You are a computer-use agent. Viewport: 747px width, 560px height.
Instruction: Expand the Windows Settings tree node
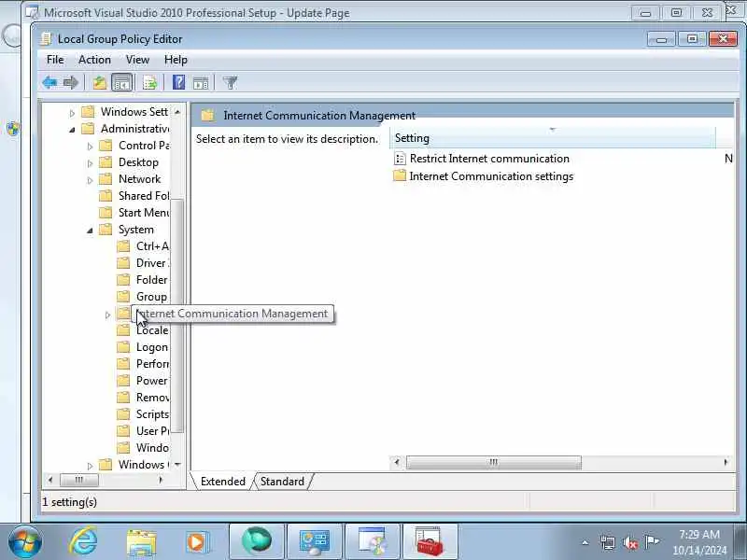coord(72,113)
